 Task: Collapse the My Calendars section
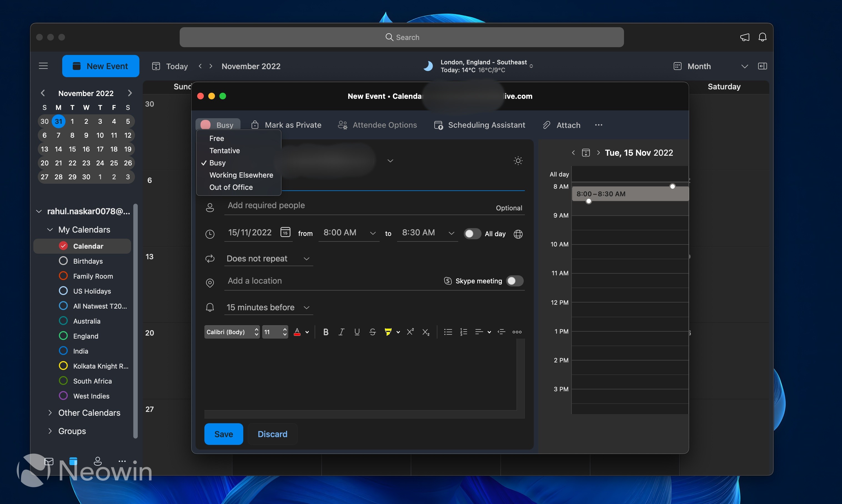(50, 230)
